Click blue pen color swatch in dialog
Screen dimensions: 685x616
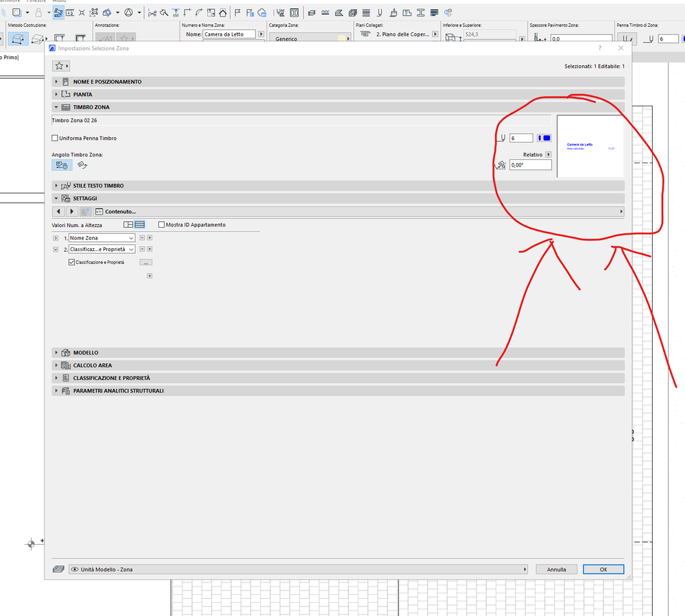click(x=544, y=138)
